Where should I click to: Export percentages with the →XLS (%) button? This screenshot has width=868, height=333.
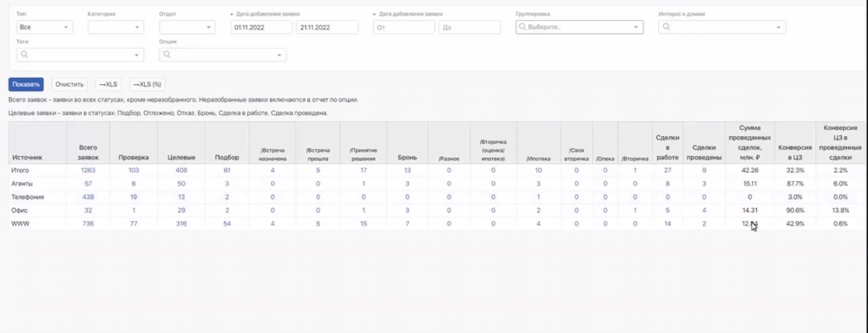pos(147,85)
